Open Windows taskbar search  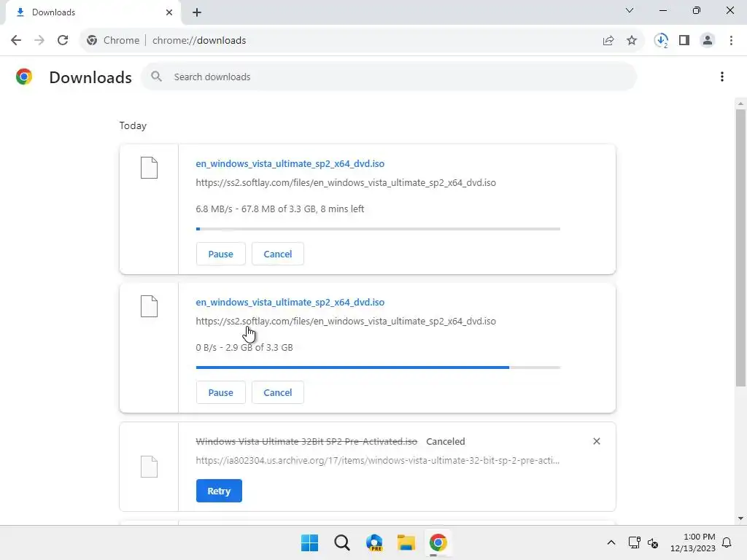(342, 542)
